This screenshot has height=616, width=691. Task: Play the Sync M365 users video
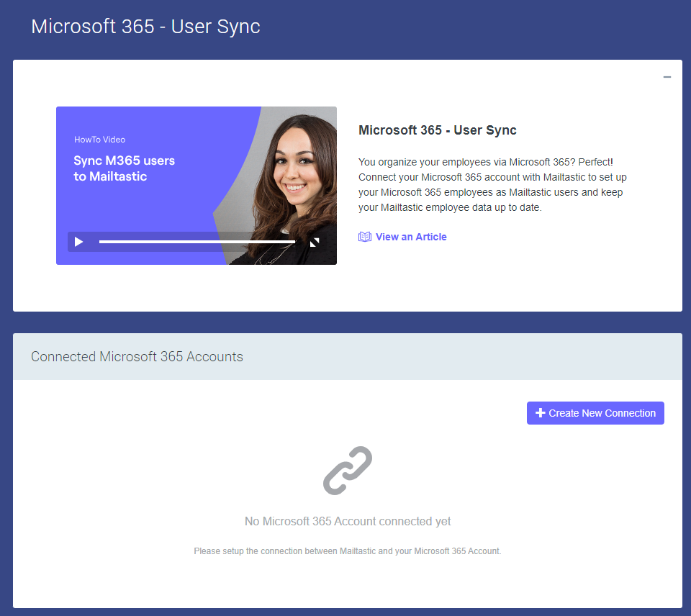point(79,242)
